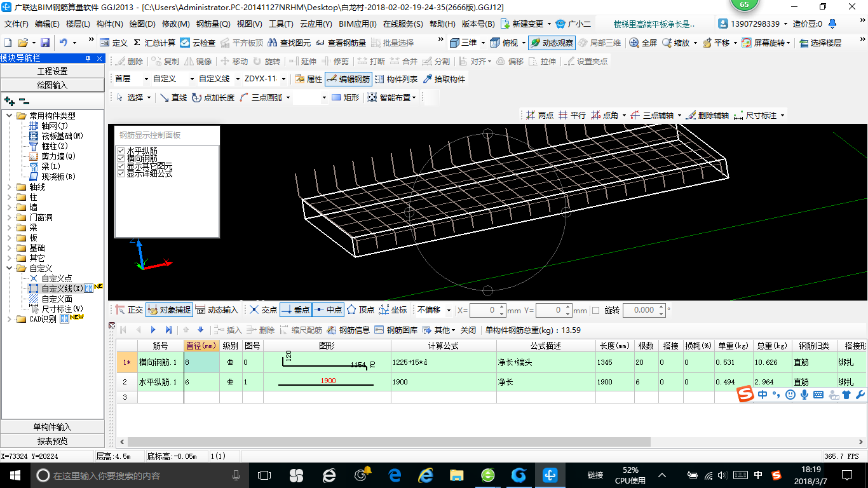Open 查看钢筋量 rebar quantity view
Screen dimensions: 868x488
(341, 43)
